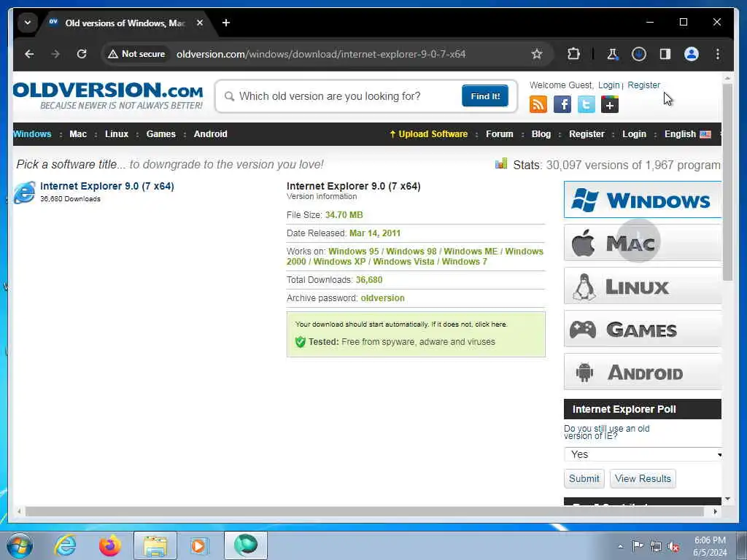The height and width of the screenshot is (560, 747).
Task: Click the address bar URL
Action: 321,54
